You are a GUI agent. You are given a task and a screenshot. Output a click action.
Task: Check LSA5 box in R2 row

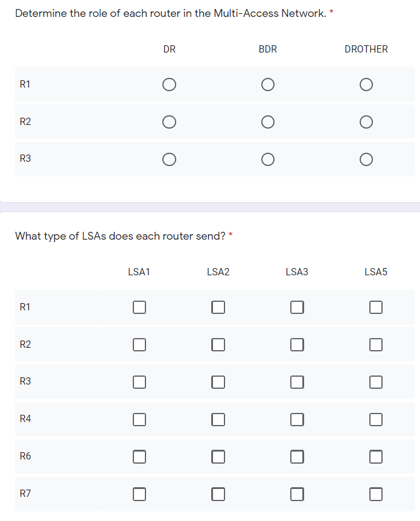[x=375, y=345]
